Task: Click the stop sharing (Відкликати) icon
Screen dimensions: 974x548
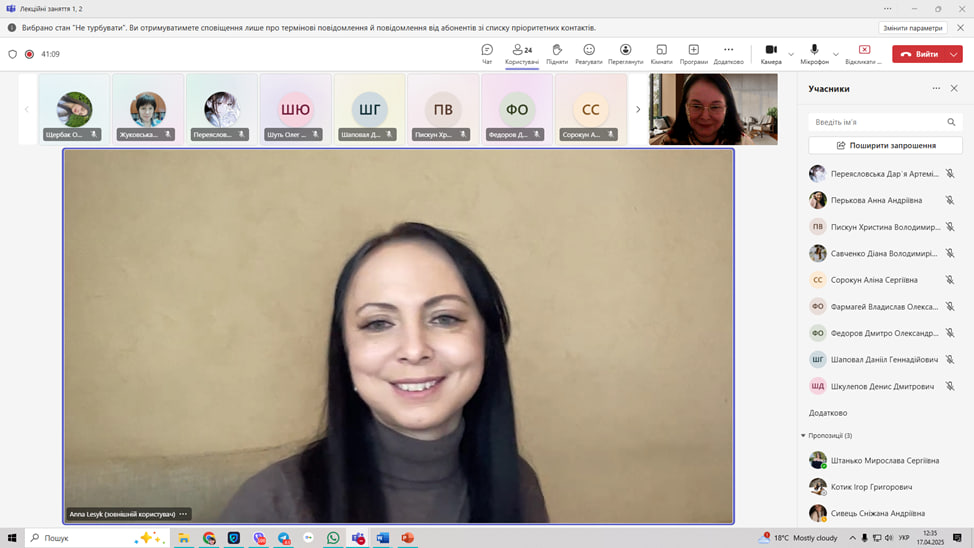Action: click(x=864, y=50)
